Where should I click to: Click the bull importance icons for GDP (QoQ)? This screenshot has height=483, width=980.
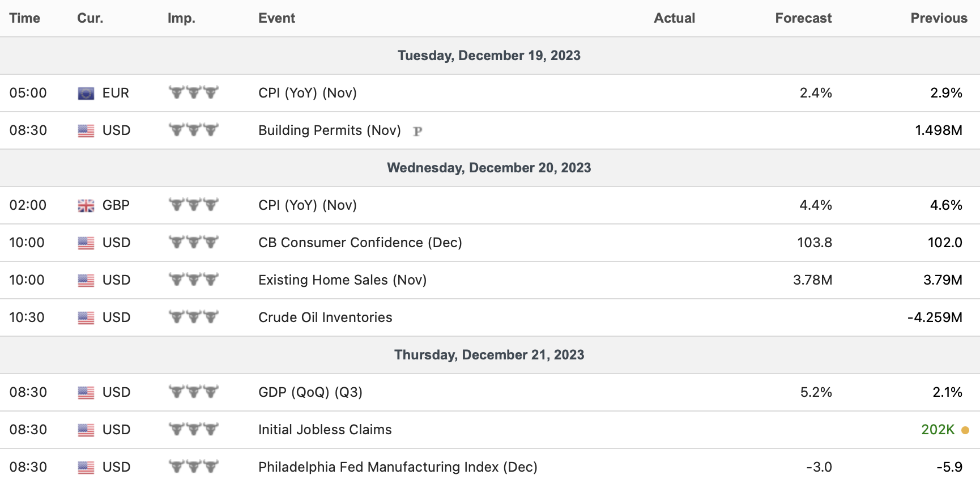tap(193, 392)
